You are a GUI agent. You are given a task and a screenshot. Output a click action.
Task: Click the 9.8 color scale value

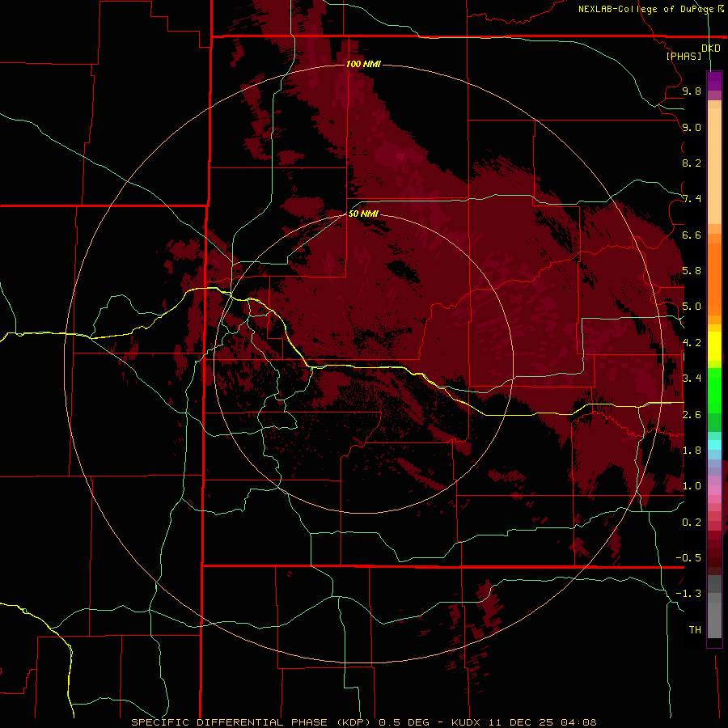coord(692,91)
